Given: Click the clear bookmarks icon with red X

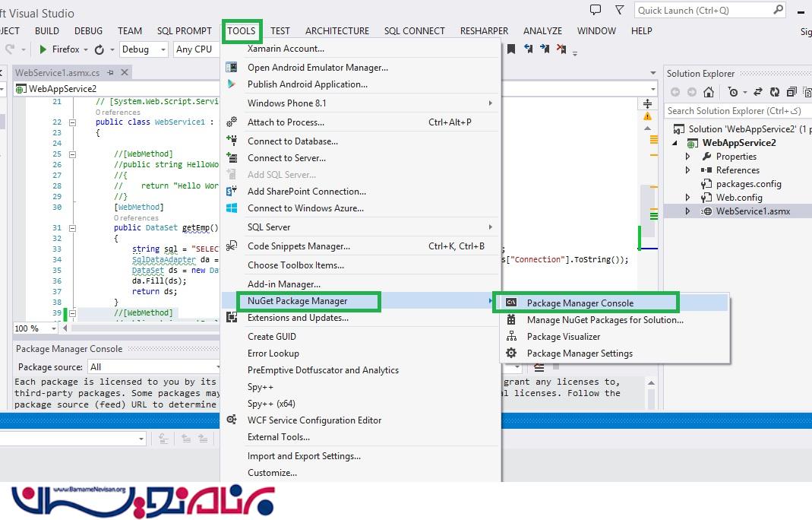Looking at the screenshot, I should click(x=561, y=49).
